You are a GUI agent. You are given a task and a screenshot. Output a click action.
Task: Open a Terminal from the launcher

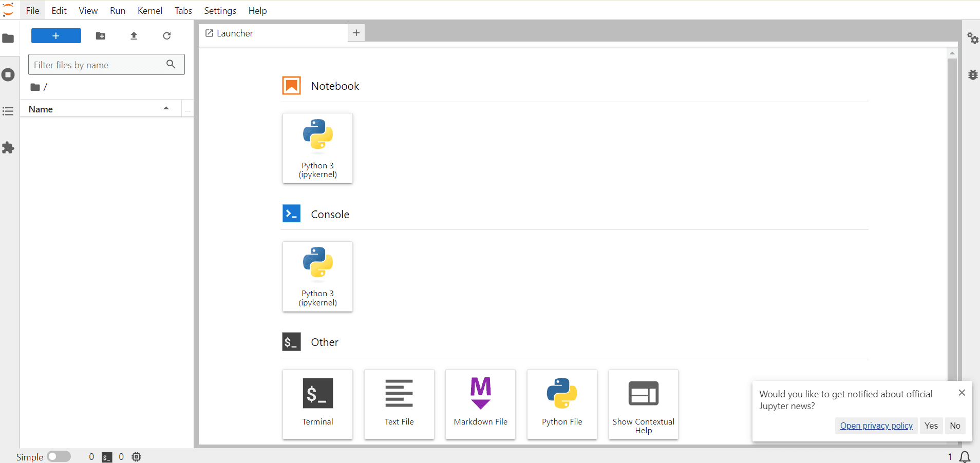pyautogui.click(x=317, y=404)
